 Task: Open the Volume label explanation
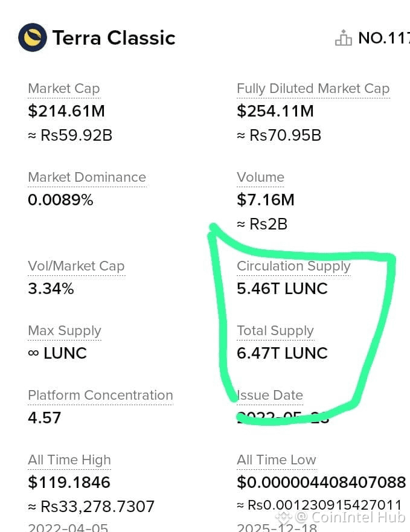point(260,177)
